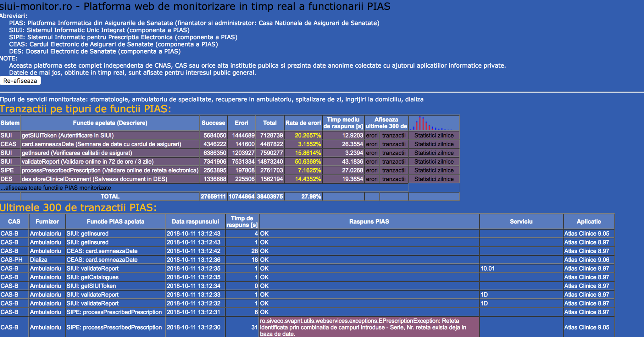
Task: Open Statistici zilnice for validateReport
Action: point(434,162)
